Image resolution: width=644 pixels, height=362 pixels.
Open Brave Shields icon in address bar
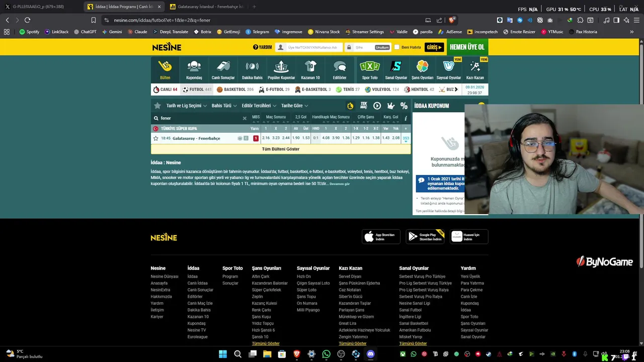(x=452, y=20)
